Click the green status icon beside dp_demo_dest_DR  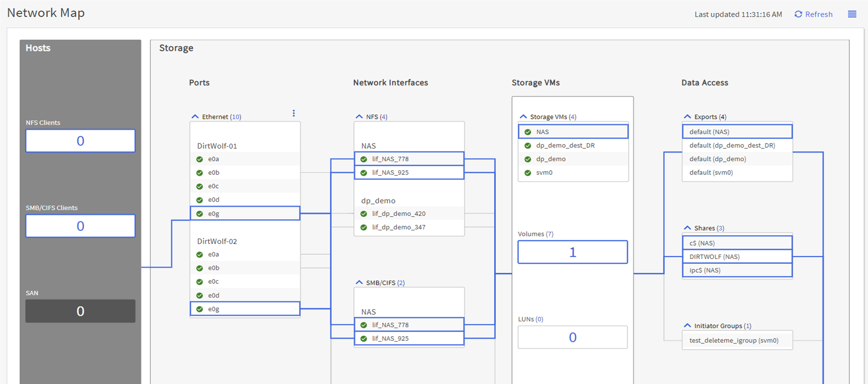point(528,146)
